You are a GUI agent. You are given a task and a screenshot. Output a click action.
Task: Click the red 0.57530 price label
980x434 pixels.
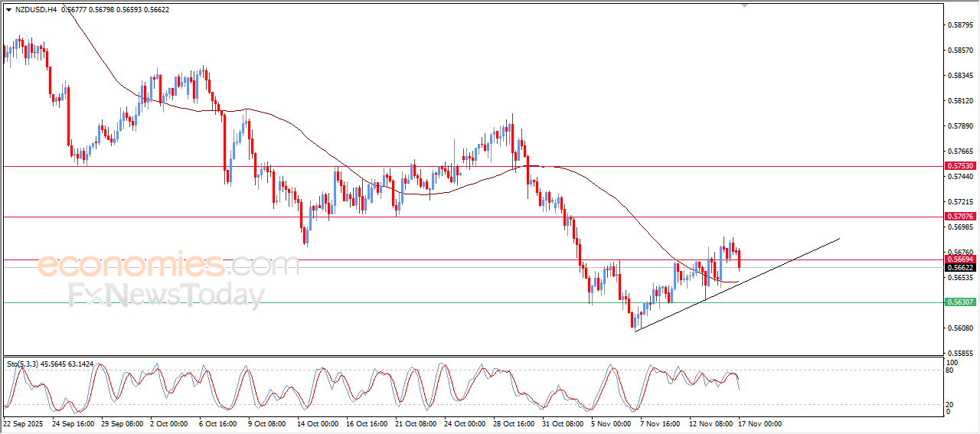tap(960, 166)
